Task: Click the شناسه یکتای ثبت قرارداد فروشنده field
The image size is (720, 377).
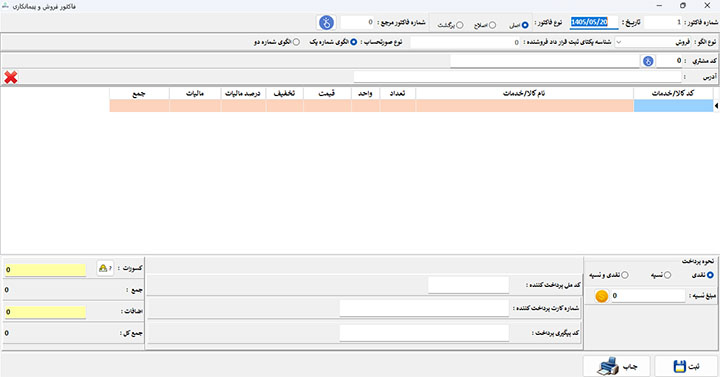Action: [466, 42]
